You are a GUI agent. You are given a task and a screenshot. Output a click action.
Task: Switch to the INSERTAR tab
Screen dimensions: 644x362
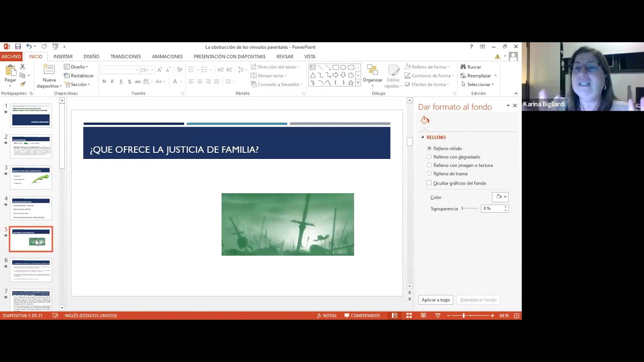click(63, 57)
